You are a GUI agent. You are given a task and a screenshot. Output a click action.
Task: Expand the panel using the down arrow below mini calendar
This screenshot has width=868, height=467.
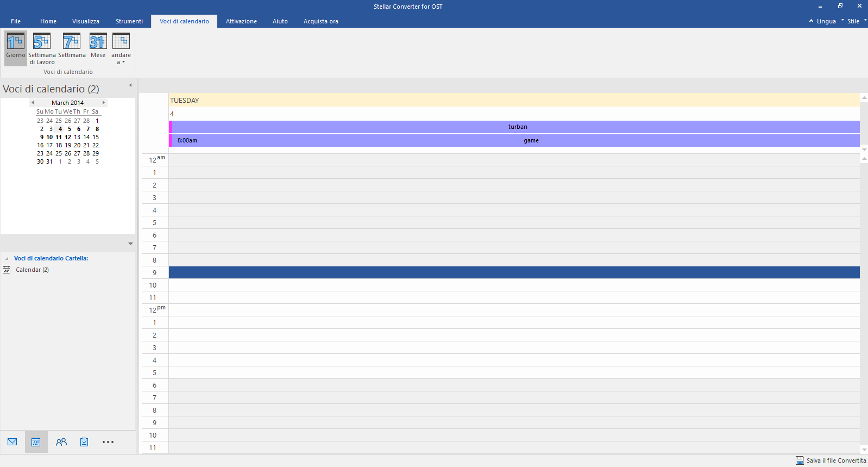click(x=130, y=244)
